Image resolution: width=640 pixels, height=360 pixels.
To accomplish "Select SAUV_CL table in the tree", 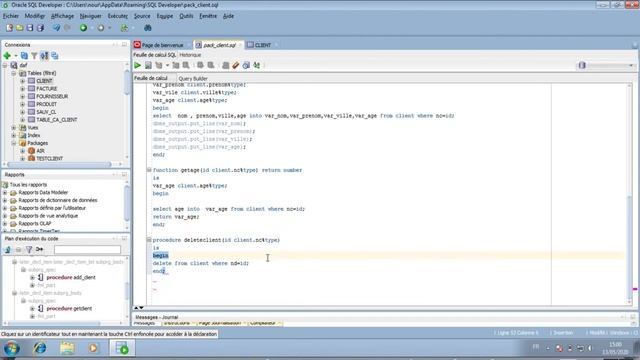I will [46, 112].
